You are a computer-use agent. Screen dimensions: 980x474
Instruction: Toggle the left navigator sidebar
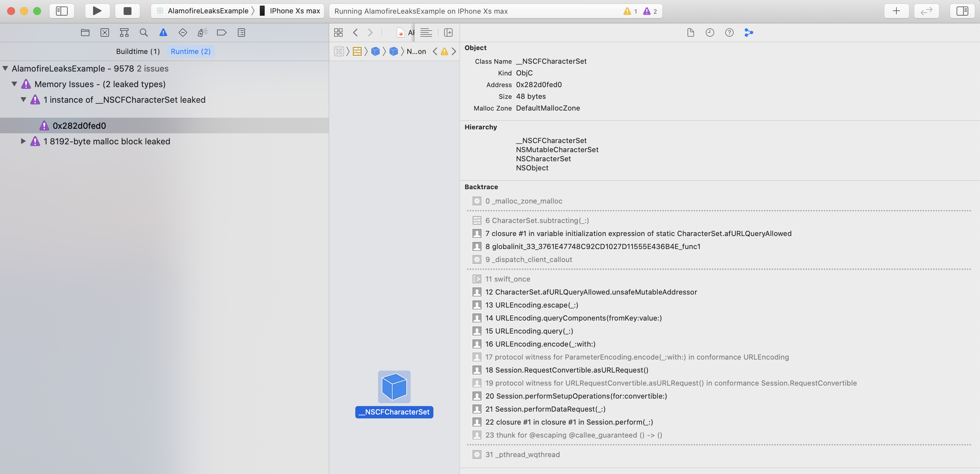click(x=61, y=11)
